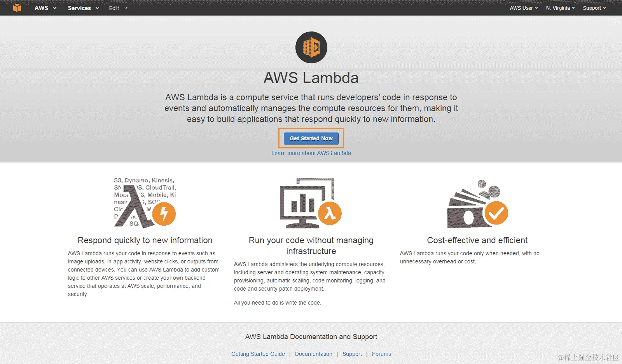
Task: Click the orange AWS cube logo
Action: tap(17, 8)
